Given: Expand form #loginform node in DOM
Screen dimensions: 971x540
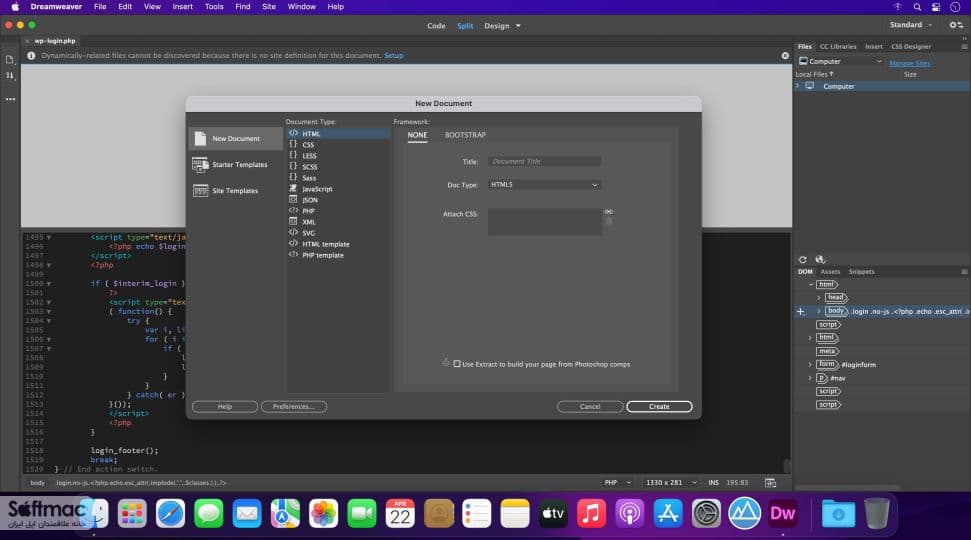Looking at the screenshot, I should tap(810, 365).
